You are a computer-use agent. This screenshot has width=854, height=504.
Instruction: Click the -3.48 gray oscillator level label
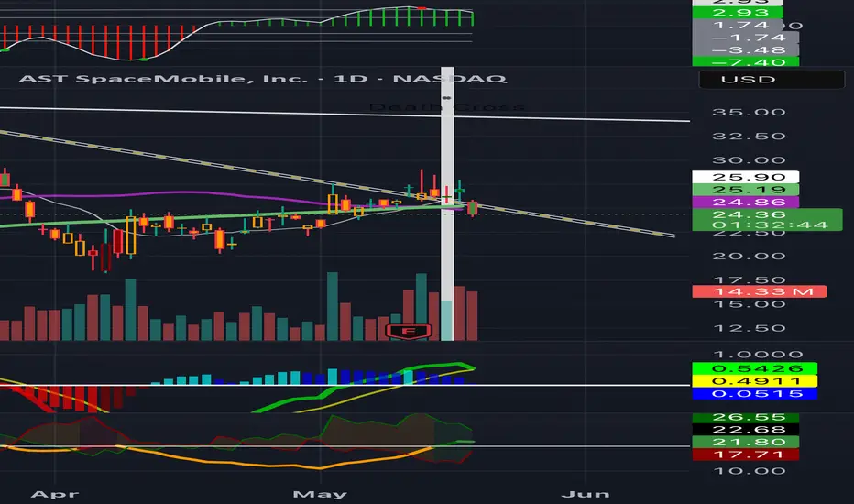(745, 50)
